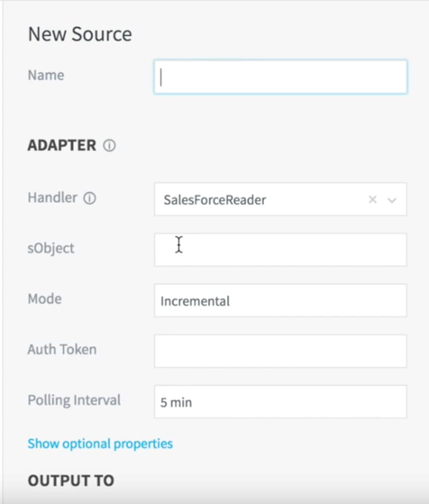The height and width of the screenshot is (504, 429).
Task: Click the ADAPTER section heading
Action: 61,145
